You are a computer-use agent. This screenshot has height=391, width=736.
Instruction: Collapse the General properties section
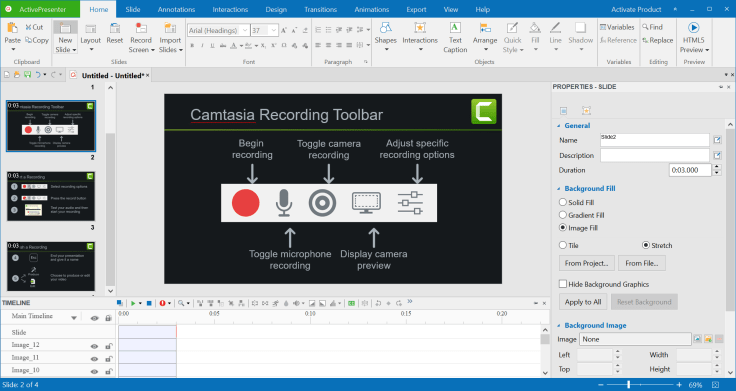pos(559,126)
